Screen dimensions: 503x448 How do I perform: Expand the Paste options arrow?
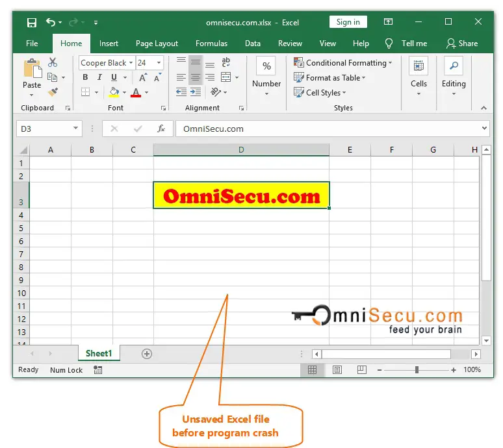[x=31, y=95]
